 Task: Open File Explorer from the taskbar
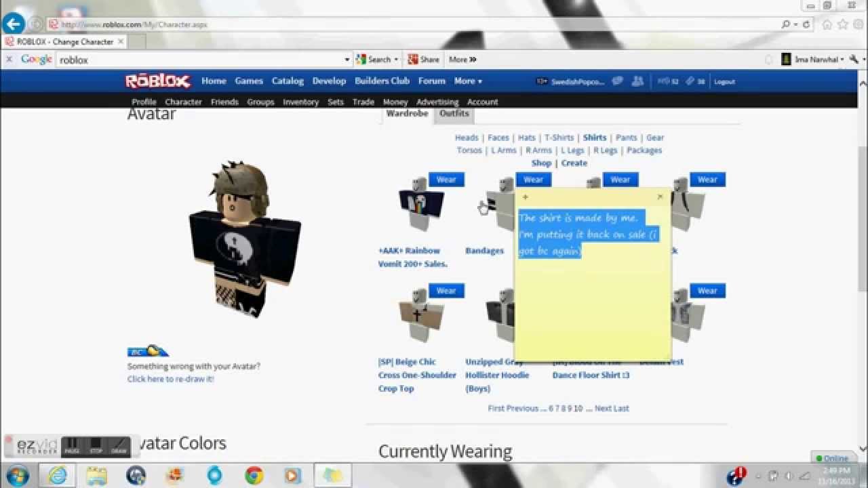[97, 476]
